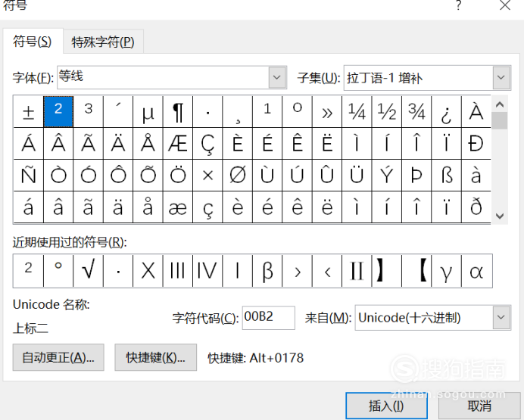
Task: Click the 快捷键(K)... button
Action: (x=155, y=357)
